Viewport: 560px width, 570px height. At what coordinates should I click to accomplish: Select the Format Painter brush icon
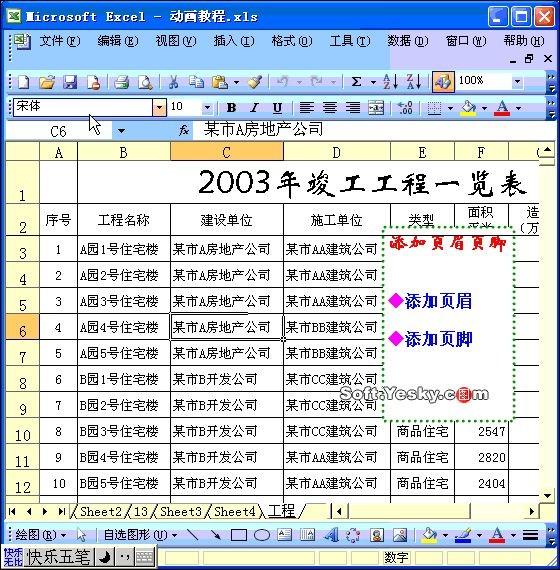coord(255,82)
